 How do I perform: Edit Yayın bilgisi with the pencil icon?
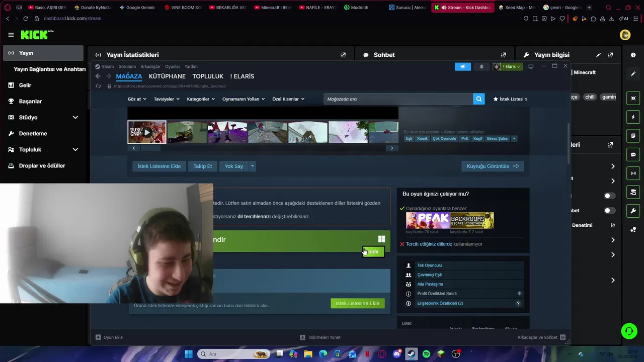coord(598,55)
